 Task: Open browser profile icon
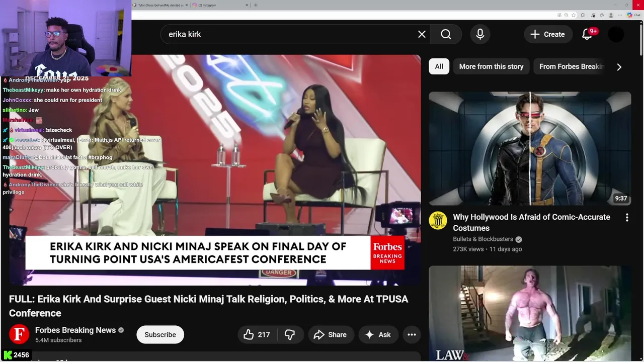(611, 15)
